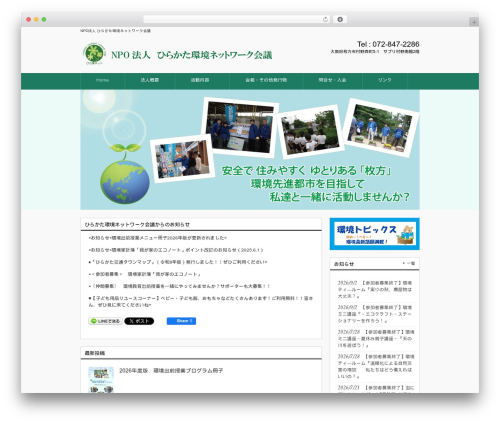Click the round green NPO logo

[94, 53]
